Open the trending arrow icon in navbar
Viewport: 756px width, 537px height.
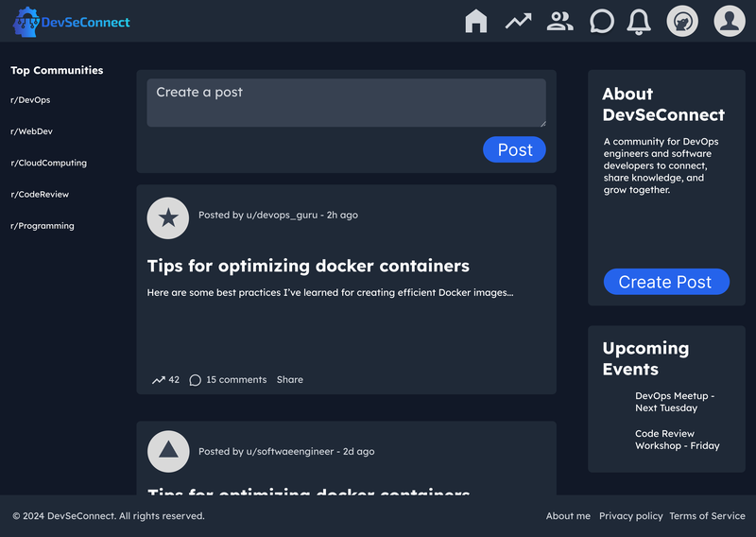tap(518, 21)
